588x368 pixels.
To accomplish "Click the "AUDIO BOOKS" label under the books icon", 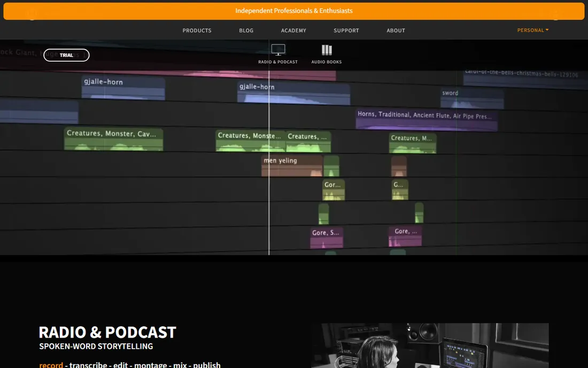I will point(327,62).
